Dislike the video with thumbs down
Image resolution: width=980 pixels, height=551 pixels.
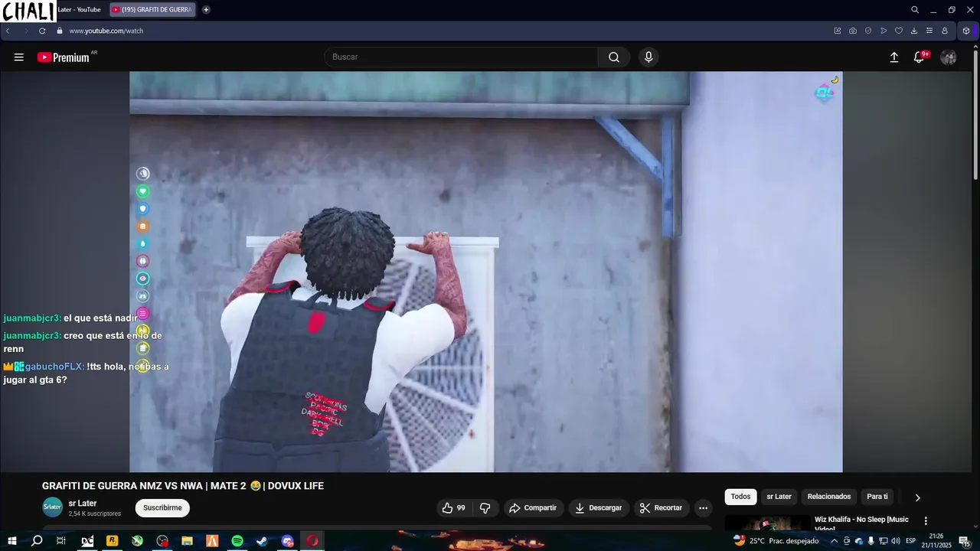click(x=485, y=508)
